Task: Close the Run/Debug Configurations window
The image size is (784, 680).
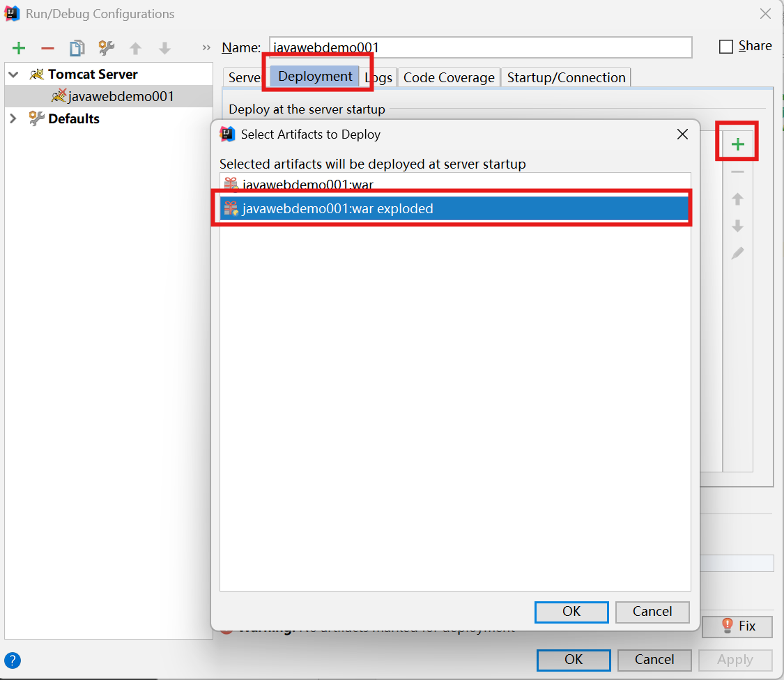Action: pyautogui.click(x=765, y=13)
